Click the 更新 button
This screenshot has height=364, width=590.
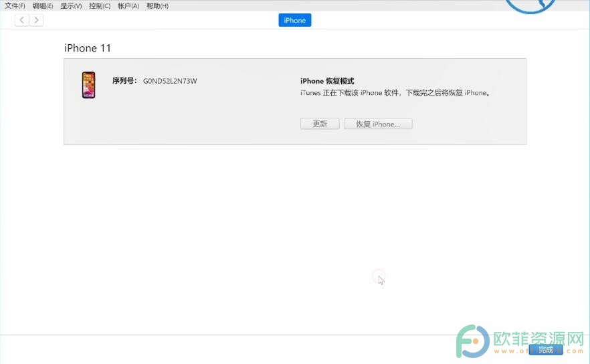pos(320,124)
